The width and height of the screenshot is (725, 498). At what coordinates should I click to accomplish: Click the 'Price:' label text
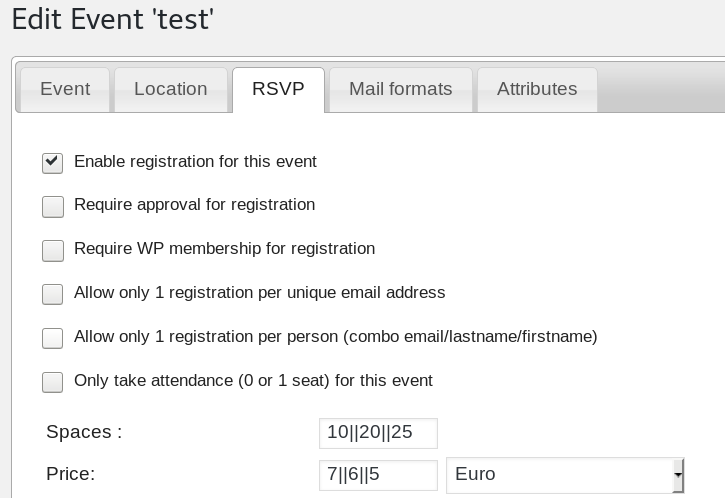(71, 475)
